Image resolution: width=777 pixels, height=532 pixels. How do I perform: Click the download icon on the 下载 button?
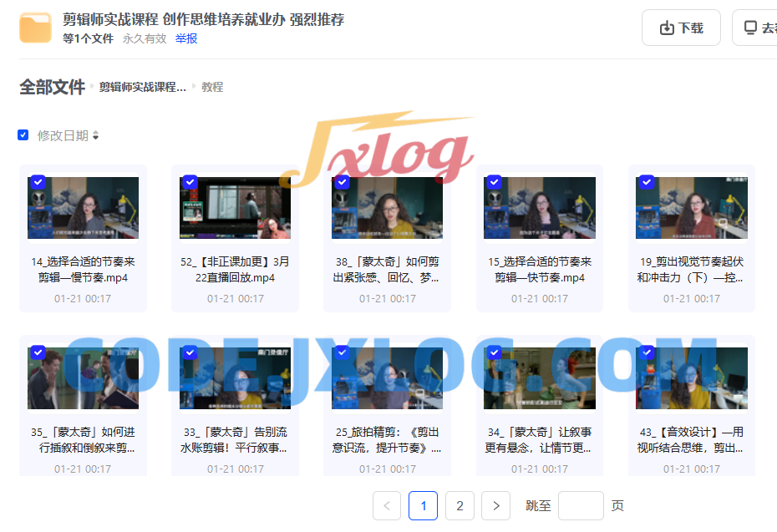[668, 27]
